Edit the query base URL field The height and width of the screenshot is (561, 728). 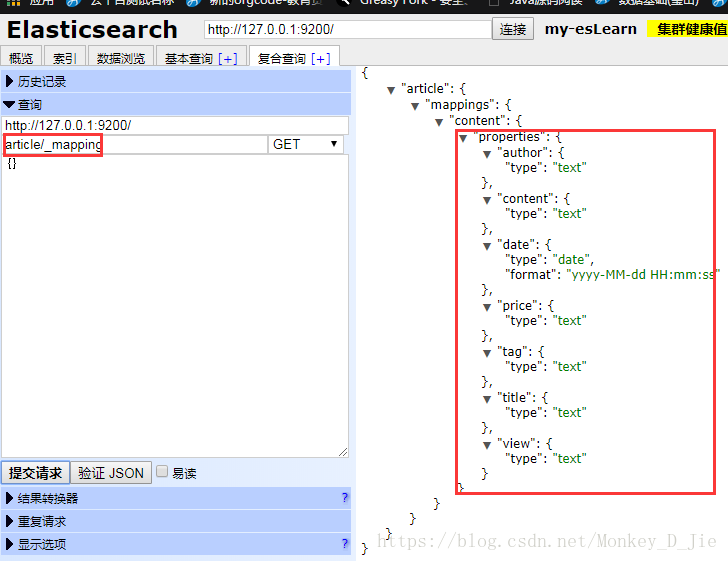176,125
